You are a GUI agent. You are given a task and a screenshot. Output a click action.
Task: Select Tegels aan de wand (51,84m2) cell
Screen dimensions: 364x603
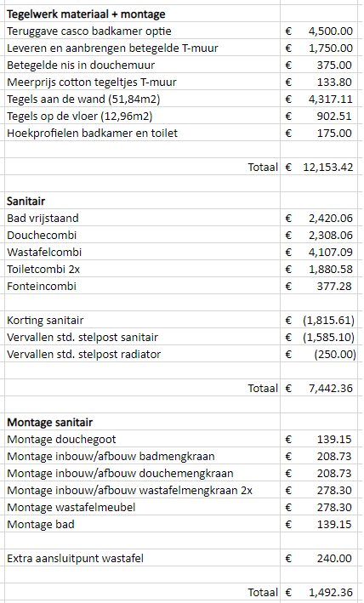coord(142,99)
